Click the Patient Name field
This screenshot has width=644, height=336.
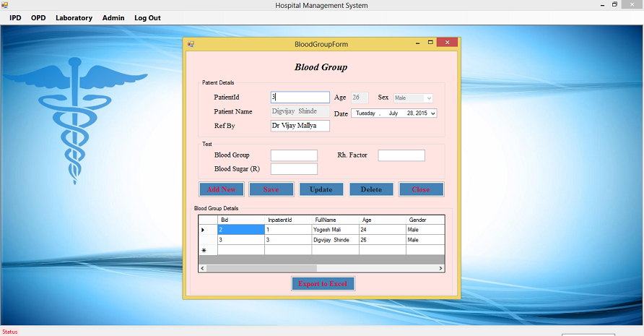[300, 111]
